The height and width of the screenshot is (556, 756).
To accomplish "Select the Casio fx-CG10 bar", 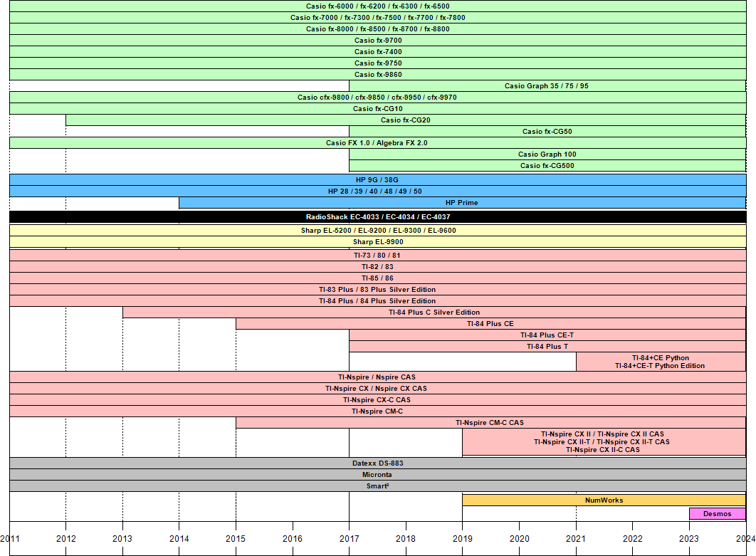I will (378, 108).
